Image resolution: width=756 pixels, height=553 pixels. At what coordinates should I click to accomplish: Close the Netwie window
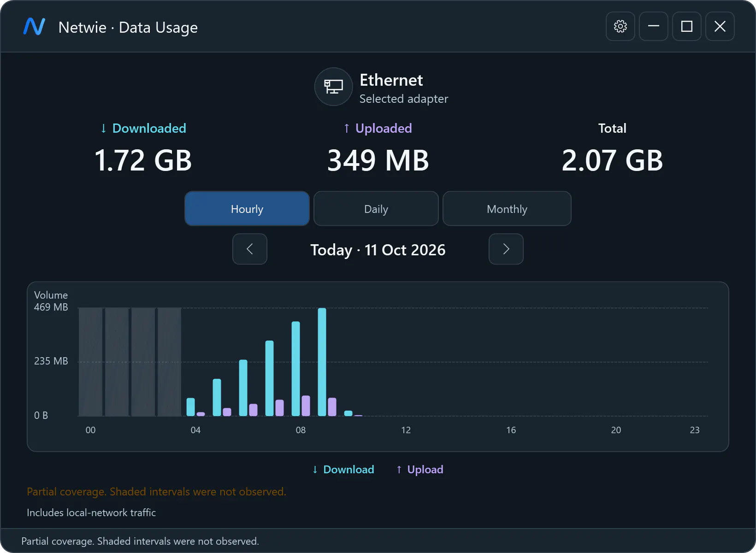tap(720, 26)
